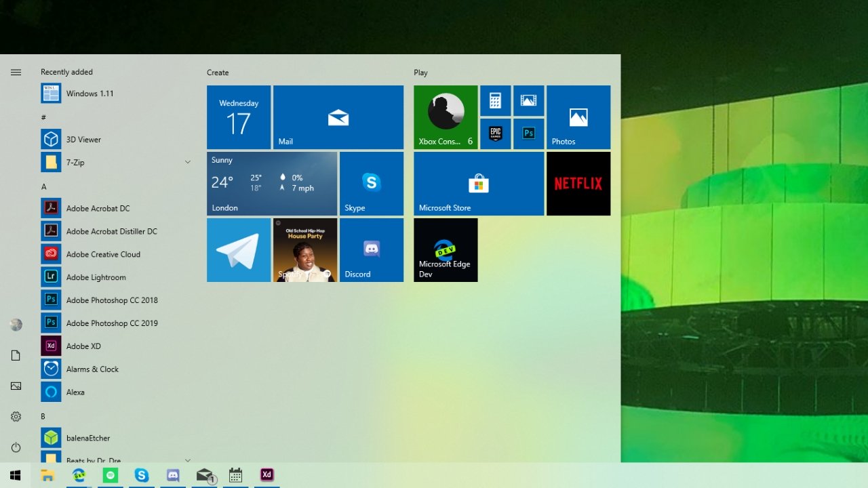Open File Explorer from the taskbar

point(47,475)
